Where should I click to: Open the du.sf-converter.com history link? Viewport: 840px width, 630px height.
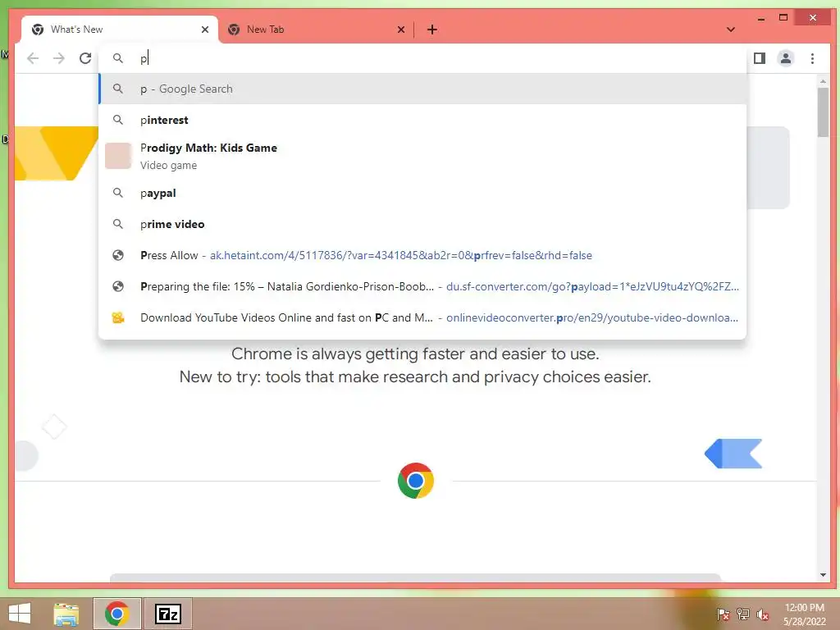[x=422, y=286]
